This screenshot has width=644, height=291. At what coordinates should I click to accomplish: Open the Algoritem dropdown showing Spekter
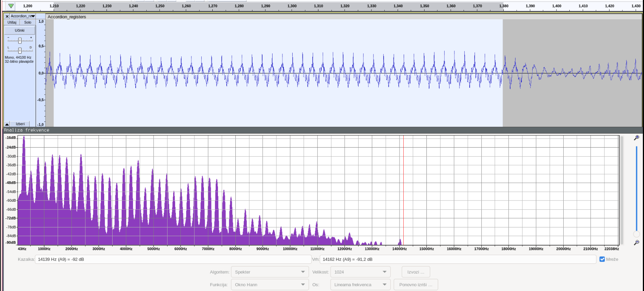point(270,272)
